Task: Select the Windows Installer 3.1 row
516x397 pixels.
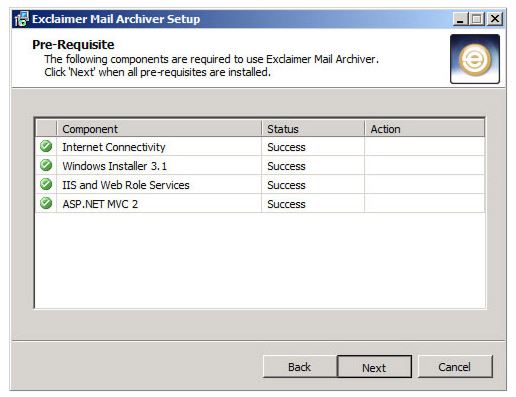Action: tap(260, 166)
